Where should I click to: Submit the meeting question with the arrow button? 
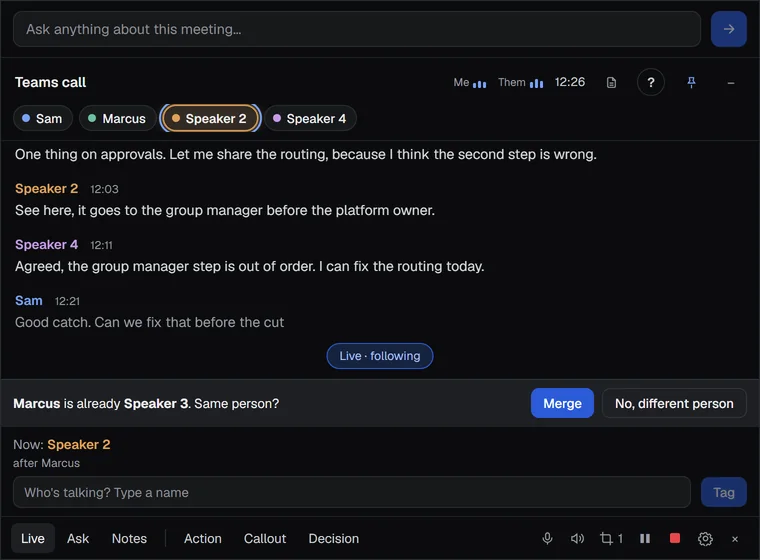click(x=728, y=29)
